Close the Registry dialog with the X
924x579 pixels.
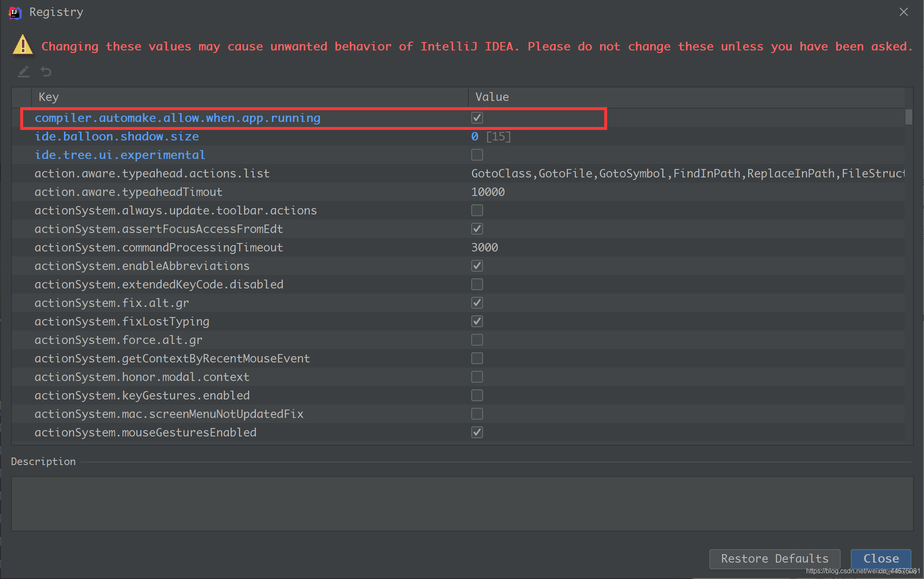903,12
